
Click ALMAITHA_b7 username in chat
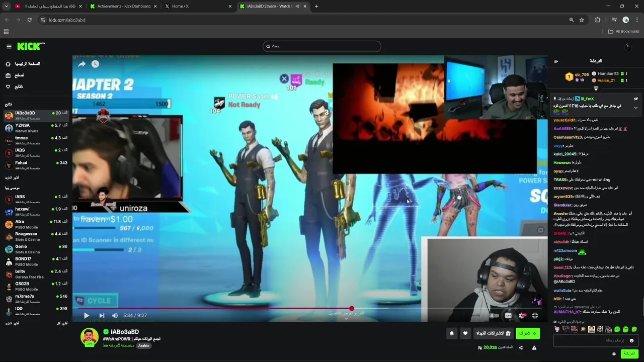tap(567, 312)
